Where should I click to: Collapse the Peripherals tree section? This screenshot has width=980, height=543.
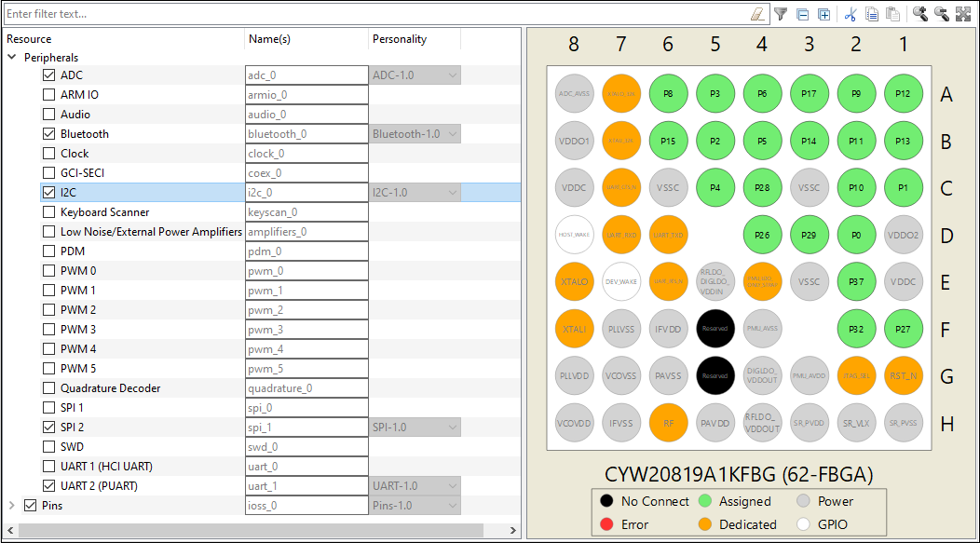[x=12, y=57]
